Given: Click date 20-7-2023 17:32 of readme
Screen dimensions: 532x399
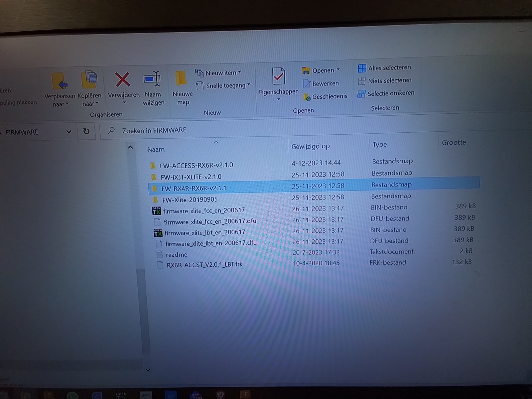Looking at the screenshot, I should [316, 252].
